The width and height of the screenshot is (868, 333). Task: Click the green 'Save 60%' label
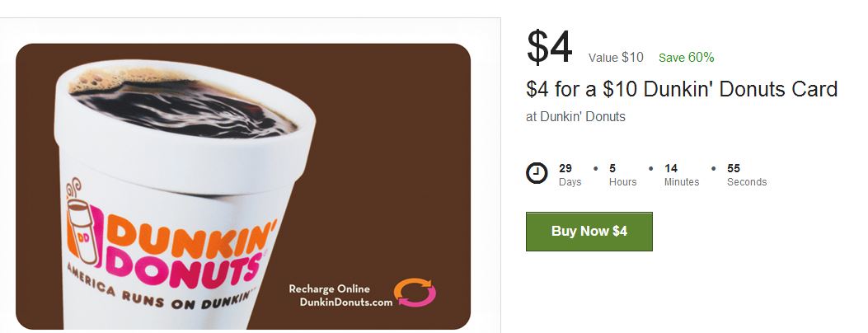(x=687, y=58)
